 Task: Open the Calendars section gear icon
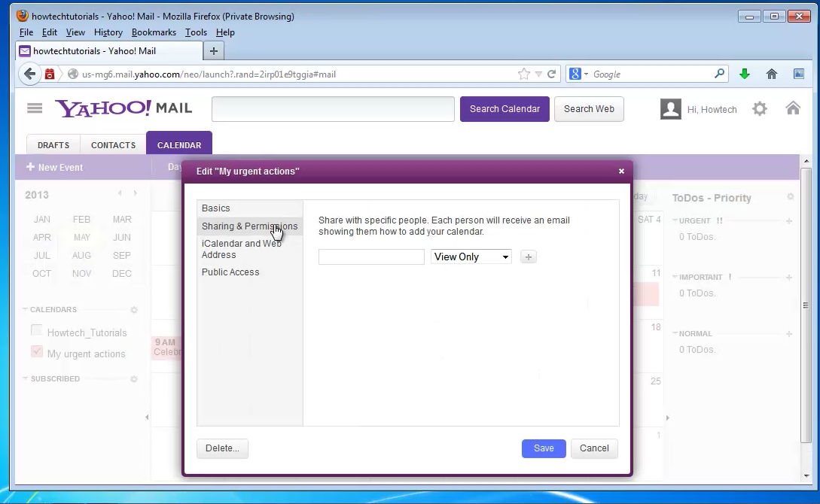pyautogui.click(x=134, y=310)
